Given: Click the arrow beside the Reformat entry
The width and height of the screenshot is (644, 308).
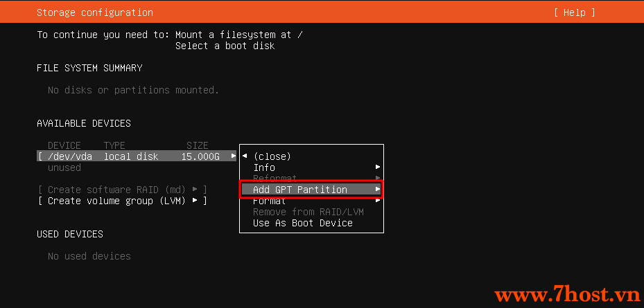Looking at the screenshot, I should point(377,178).
